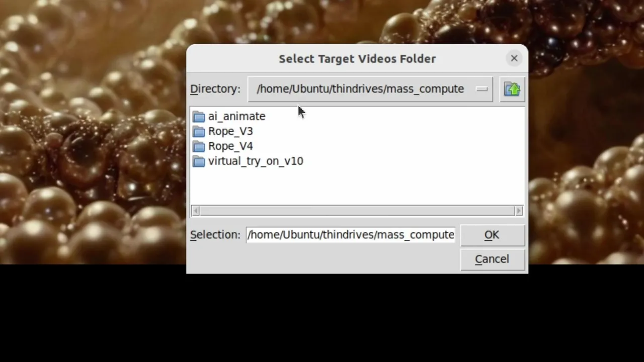This screenshot has height=362, width=644.
Task: Click the horizontal scrollbar right arrow
Action: (x=519, y=211)
